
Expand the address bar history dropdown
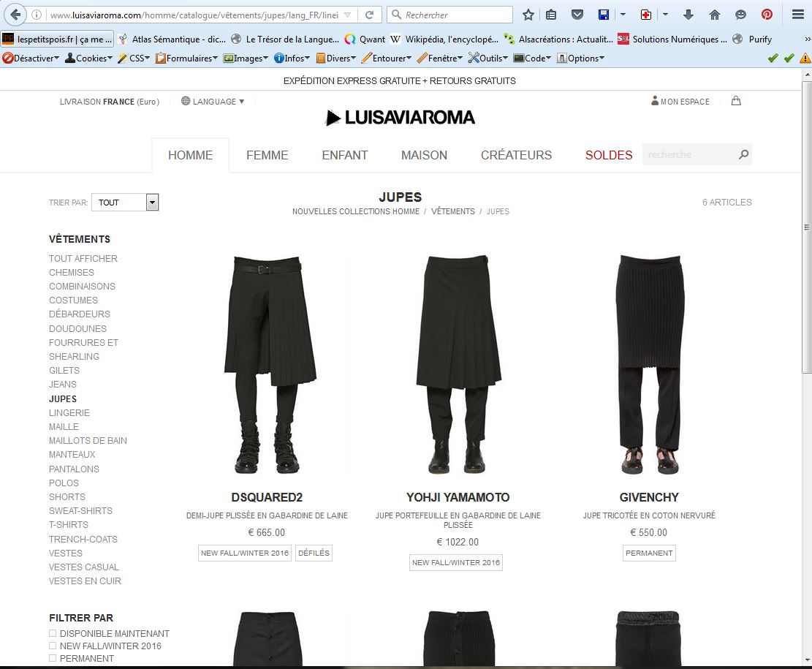pyautogui.click(x=348, y=15)
